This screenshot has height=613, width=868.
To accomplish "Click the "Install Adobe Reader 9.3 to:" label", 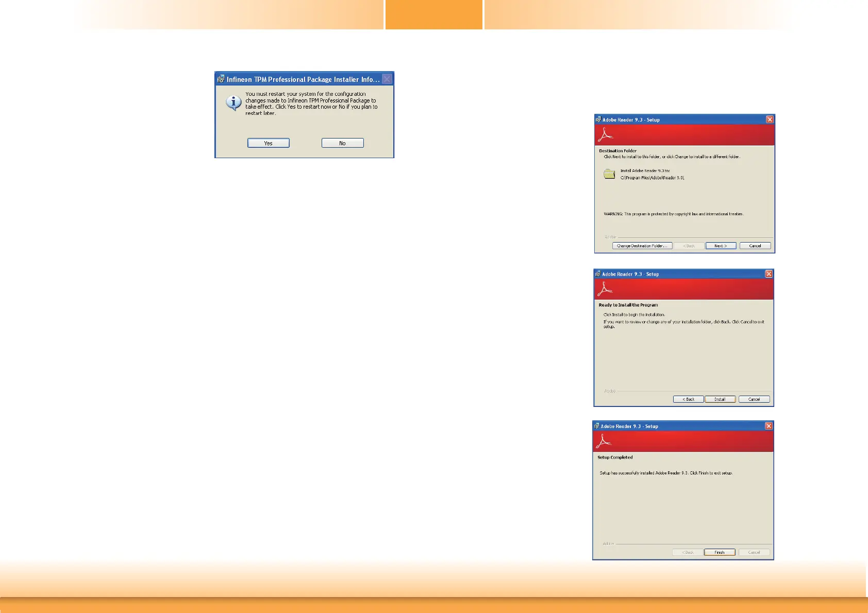I will pos(645,171).
